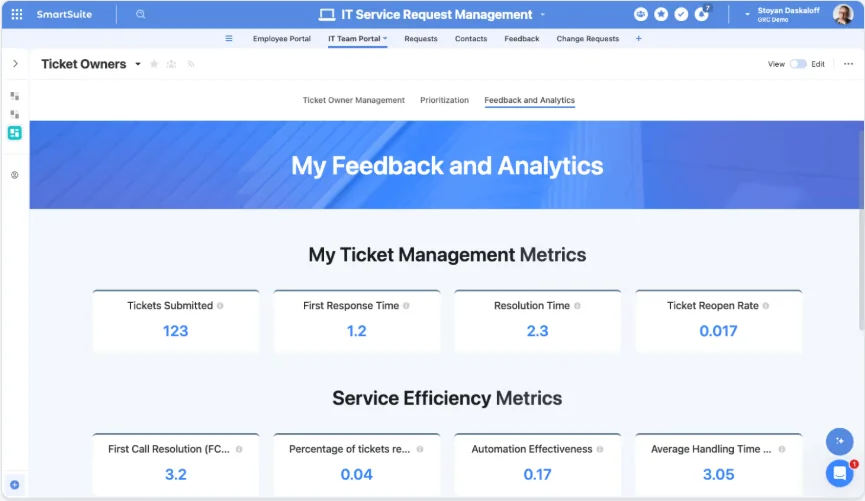Show info for Percentage of tickets metric
This screenshot has height=501, width=865.
pos(420,449)
